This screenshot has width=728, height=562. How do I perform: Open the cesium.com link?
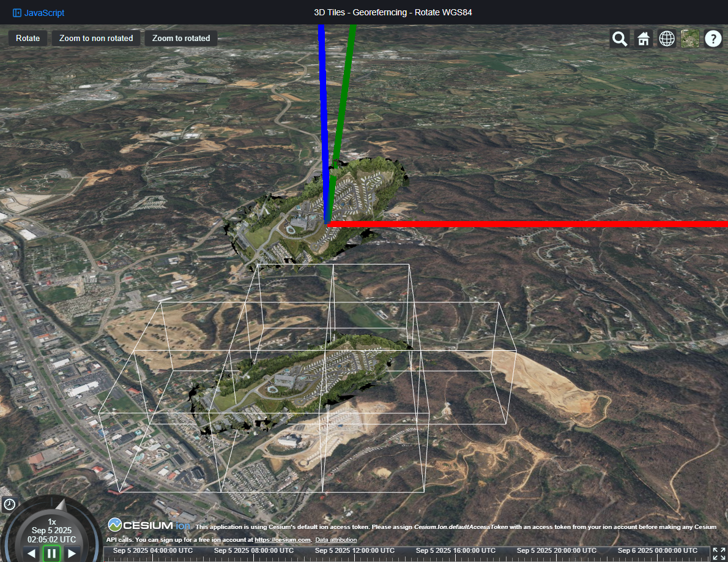pyautogui.click(x=282, y=540)
